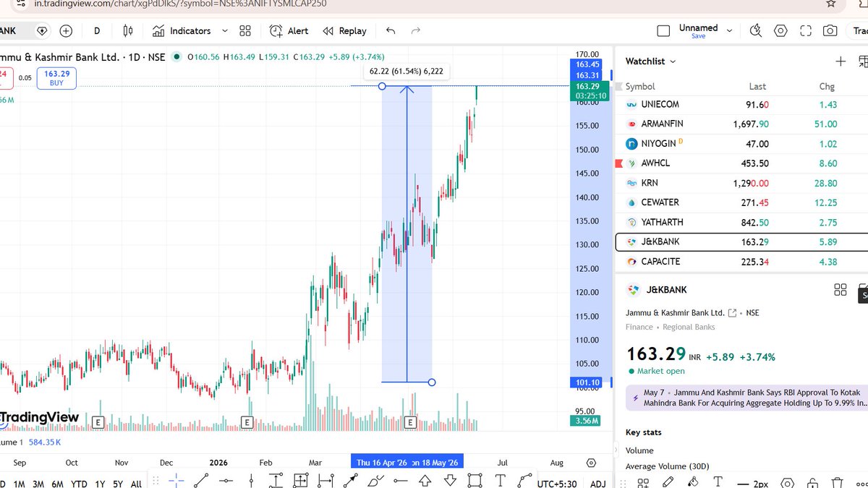This screenshot has width=868, height=488.
Task: Open the Indicators dialog
Action: [x=182, y=31]
